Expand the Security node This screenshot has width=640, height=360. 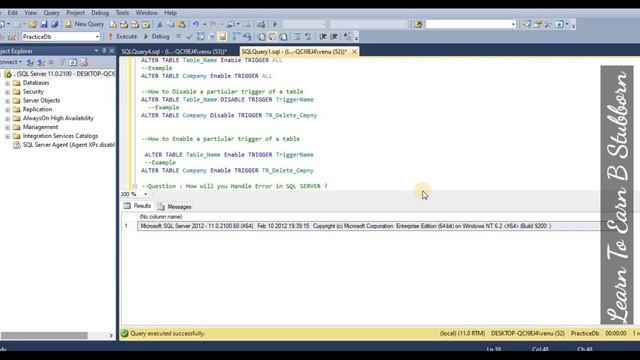(x=7, y=92)
